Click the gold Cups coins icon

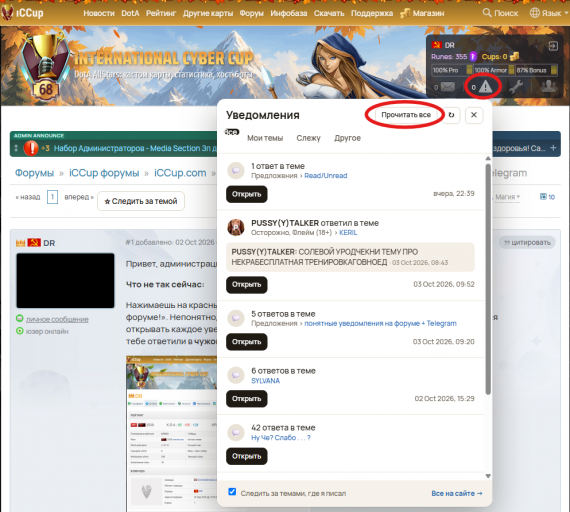click(514, 56)
